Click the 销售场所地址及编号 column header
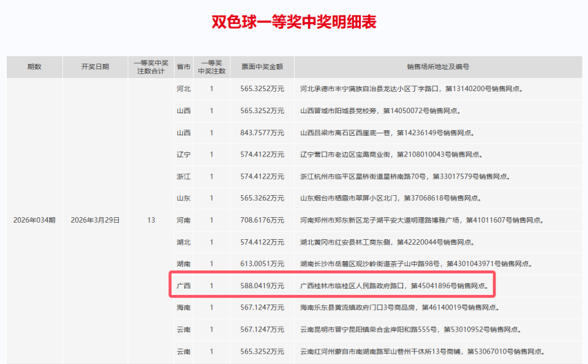Image resolution: width=588 pixels, height=364 pixels. click(438, 67)
